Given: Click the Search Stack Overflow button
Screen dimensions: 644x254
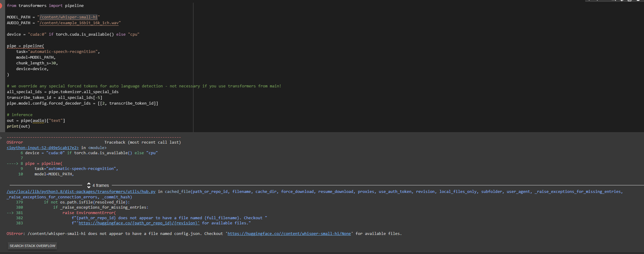Looking at the screenshot, I should pos(32,246).
